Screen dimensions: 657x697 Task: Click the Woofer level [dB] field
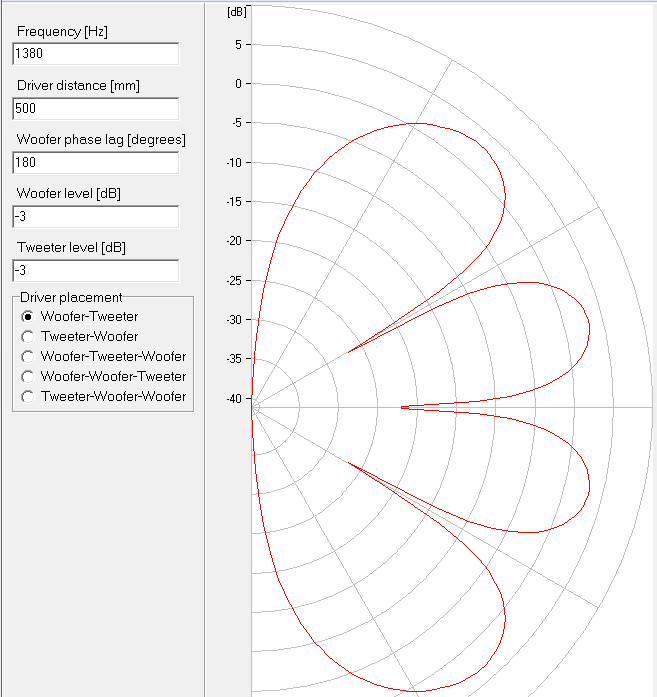[96, 216]
